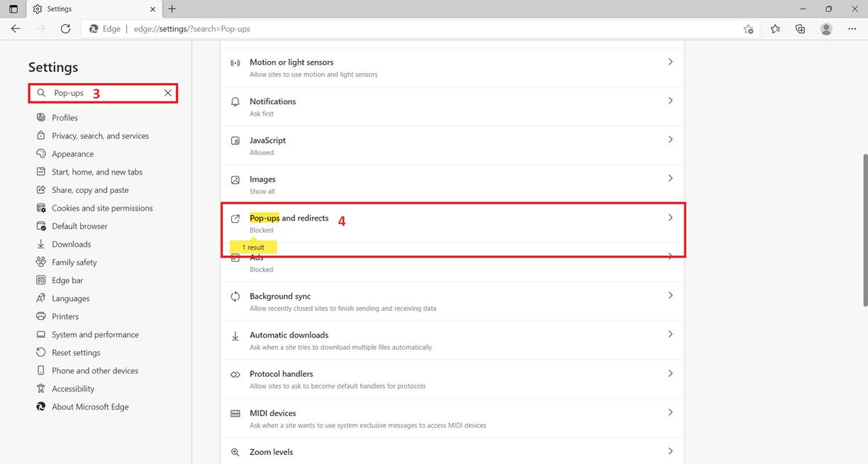
Task: Open Languages settings
Action: point(70,299)
